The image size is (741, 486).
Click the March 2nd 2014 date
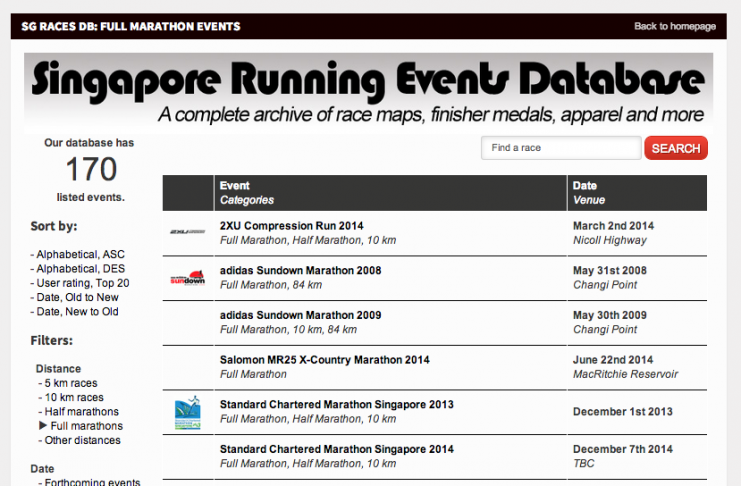[x=613, y=226]
